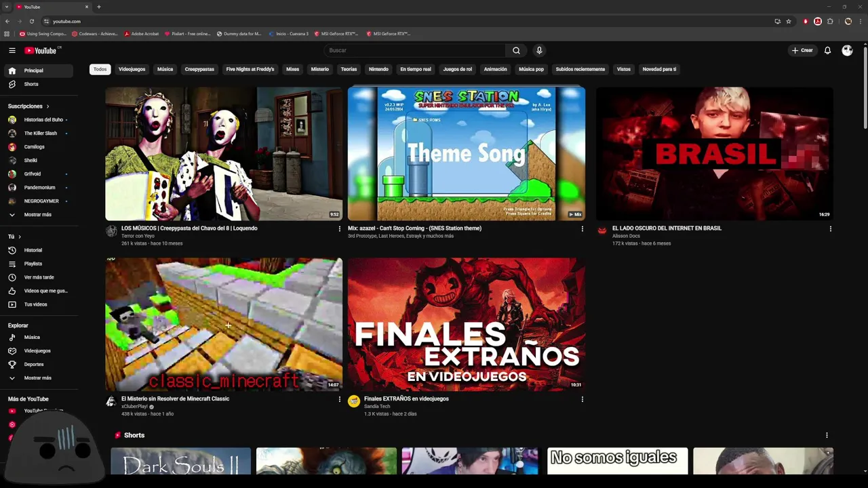
Task: Select the En tiempo real chip
Action: click(416, 69)
